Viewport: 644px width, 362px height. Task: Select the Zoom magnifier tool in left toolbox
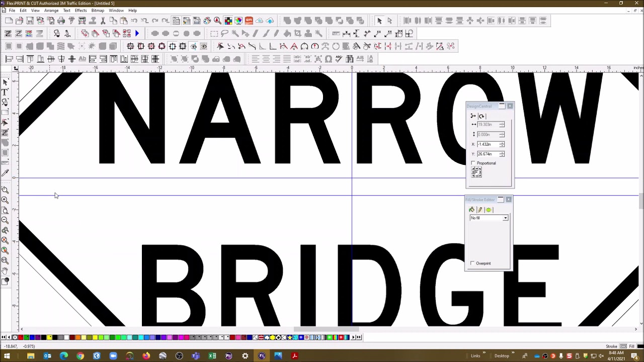pyautogui.click(x=5, y=190)
